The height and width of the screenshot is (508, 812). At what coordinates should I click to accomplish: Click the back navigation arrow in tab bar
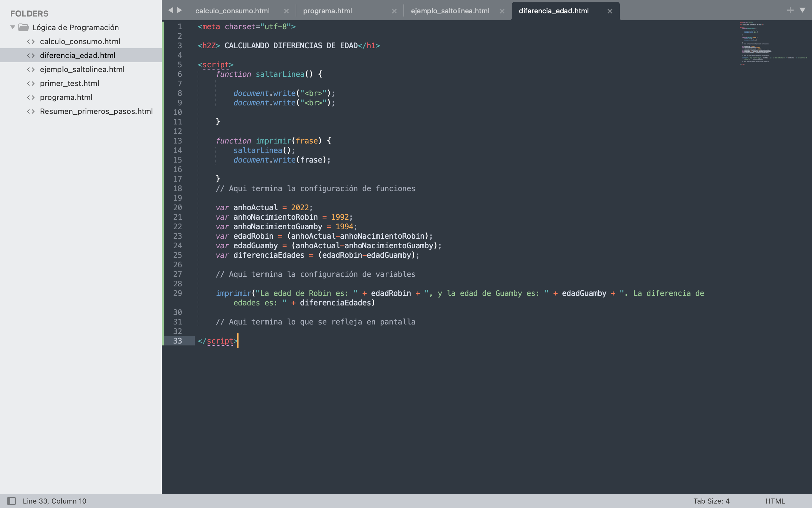[x=170, y=10]
